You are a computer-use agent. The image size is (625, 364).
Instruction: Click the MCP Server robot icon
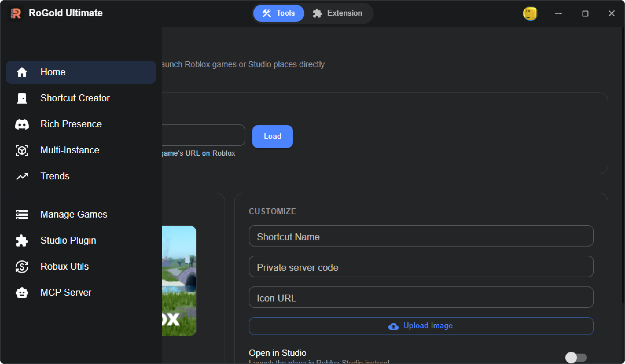[22, 293]
